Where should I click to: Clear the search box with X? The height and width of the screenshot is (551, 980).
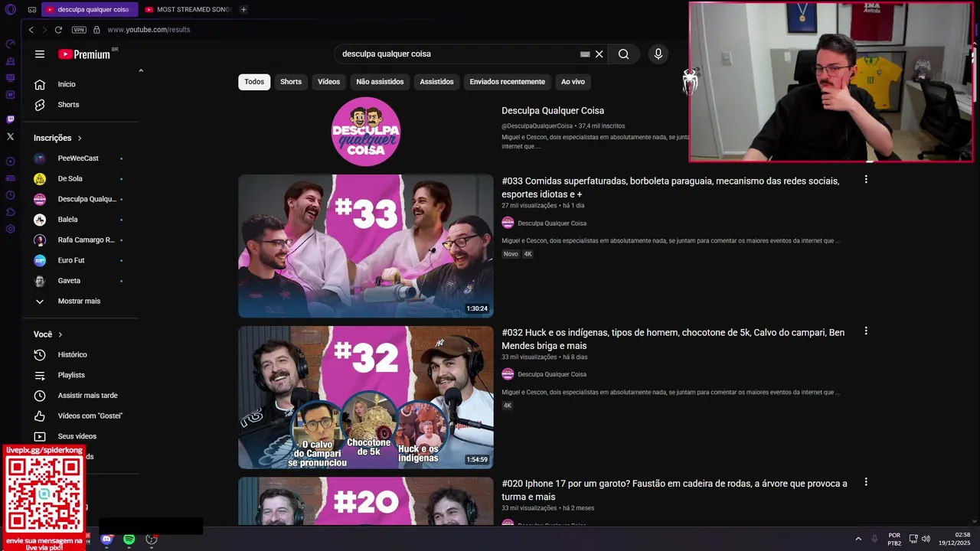pyautogui.click(x=599, y=54)
